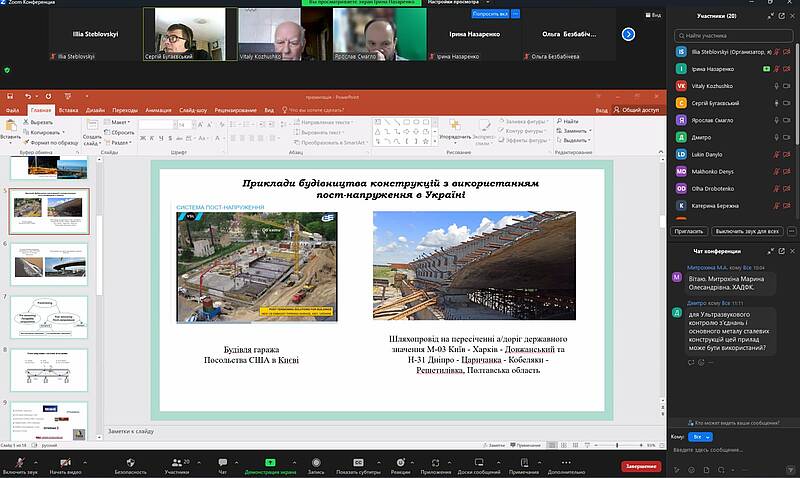
Task: Click the Zoom encryption shield icon
Action: click(7, 70)
